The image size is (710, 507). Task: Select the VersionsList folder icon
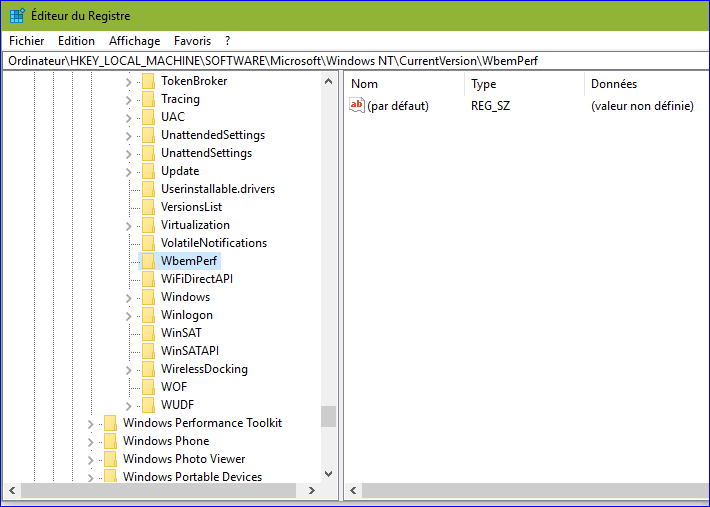[x=148, y=207]
